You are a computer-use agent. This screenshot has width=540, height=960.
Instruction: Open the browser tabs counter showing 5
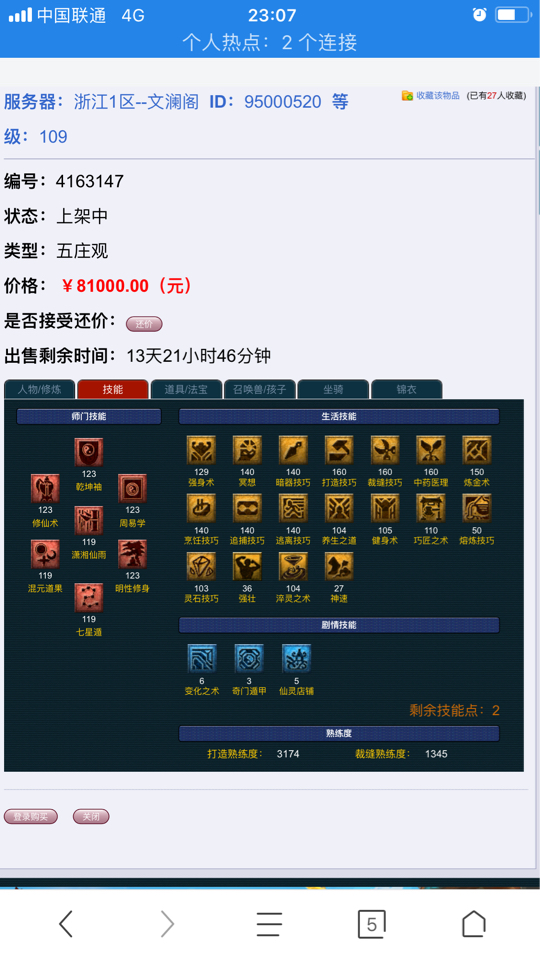372,924
